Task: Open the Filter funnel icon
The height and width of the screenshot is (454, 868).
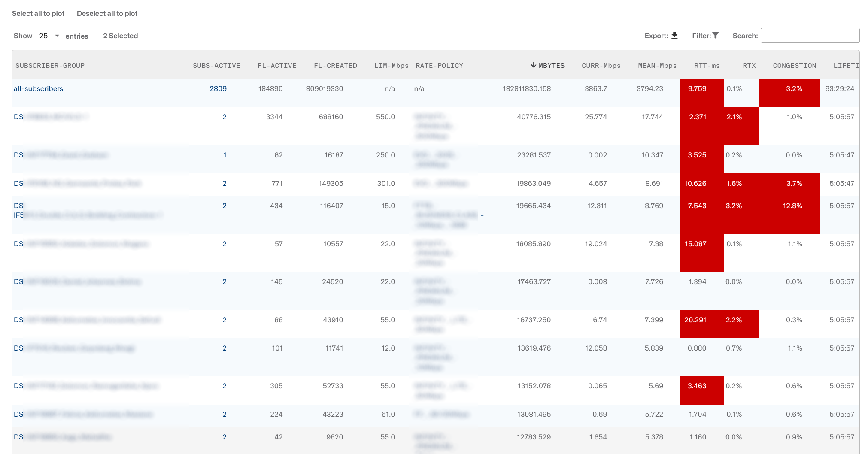Action: [716, 36]
